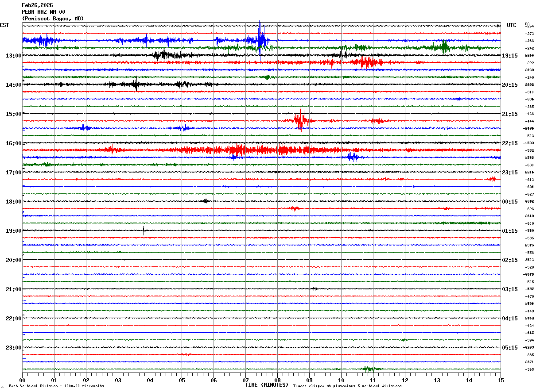Click the (Pemiscot Bayou, MO) location text
Screen dimensions: 536x392
[x=52, y=19]
